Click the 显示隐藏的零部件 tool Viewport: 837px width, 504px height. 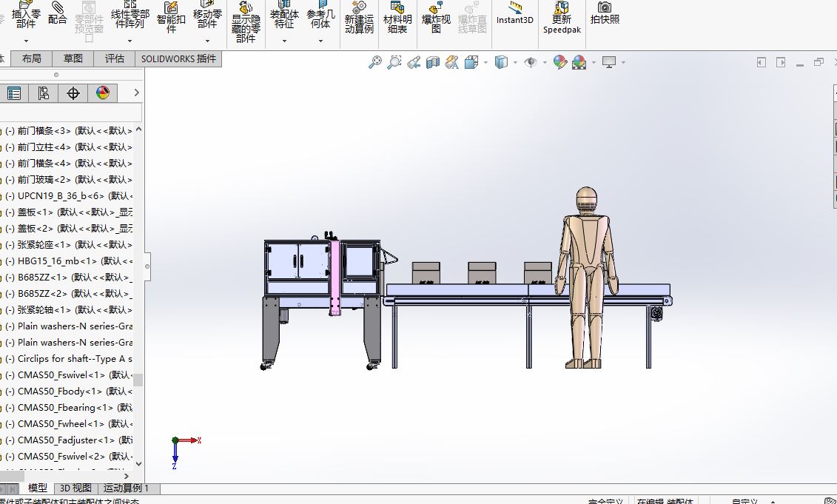pos(246,22)
